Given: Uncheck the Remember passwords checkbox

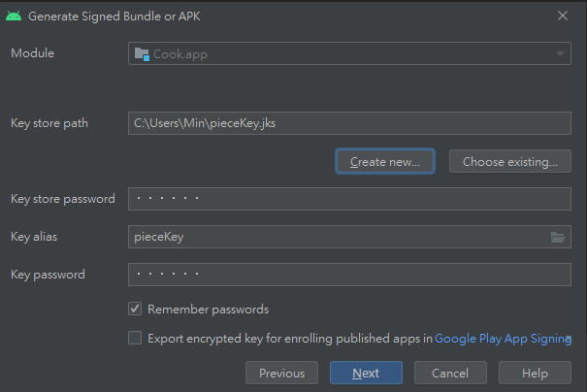Looking at the screenshot, I should 135,310.
